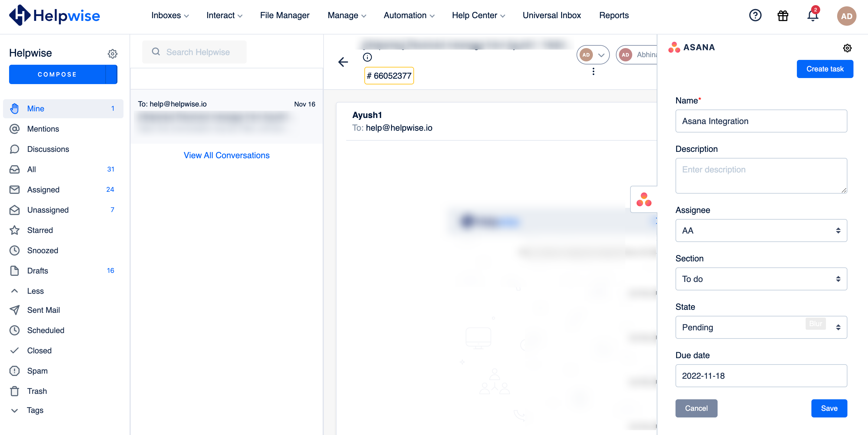
Task: Open Asana panel settings gear
Action: (x=847, y=48)
